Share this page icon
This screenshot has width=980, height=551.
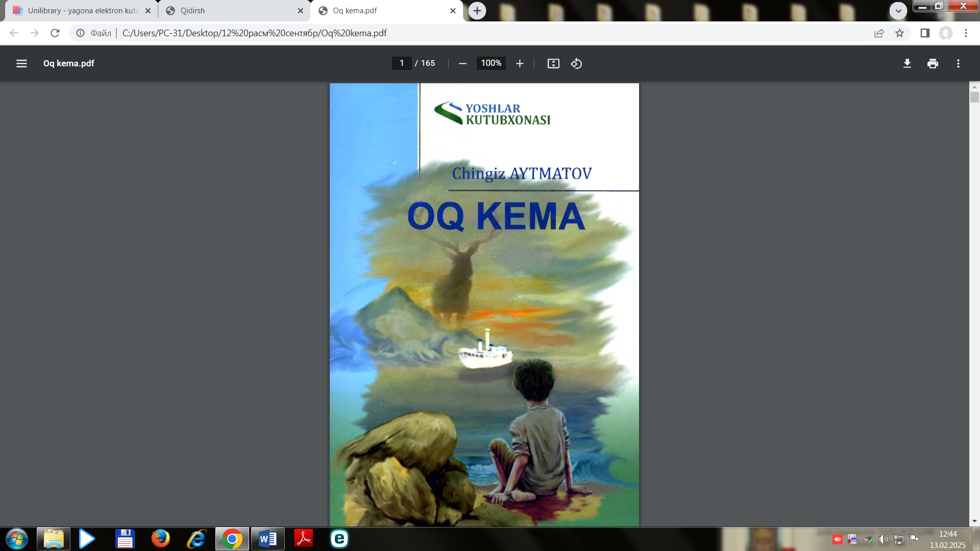click(879, 33)
